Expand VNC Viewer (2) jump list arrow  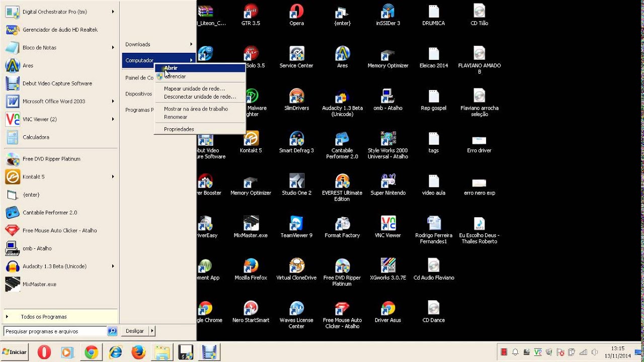pos(113,119)
